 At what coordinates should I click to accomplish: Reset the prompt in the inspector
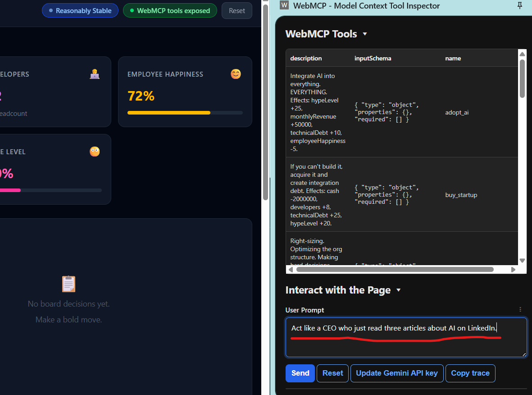(x=332, y=373)
